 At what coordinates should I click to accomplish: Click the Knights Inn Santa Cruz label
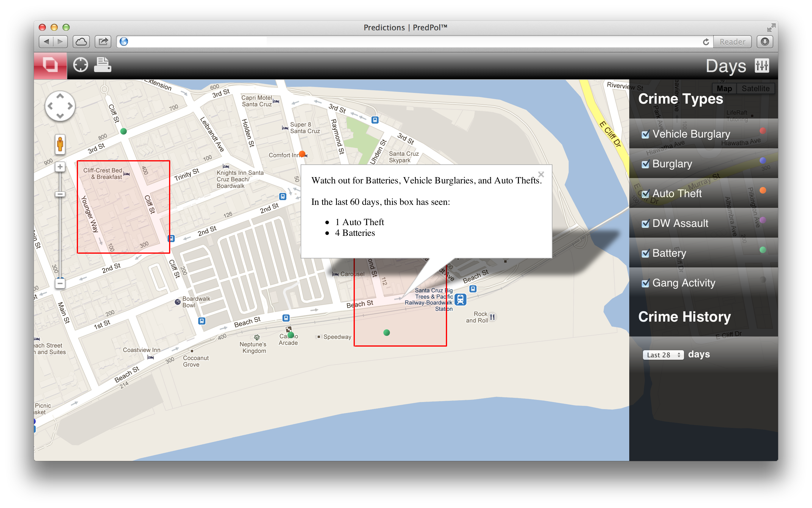(x=240, y=179)
